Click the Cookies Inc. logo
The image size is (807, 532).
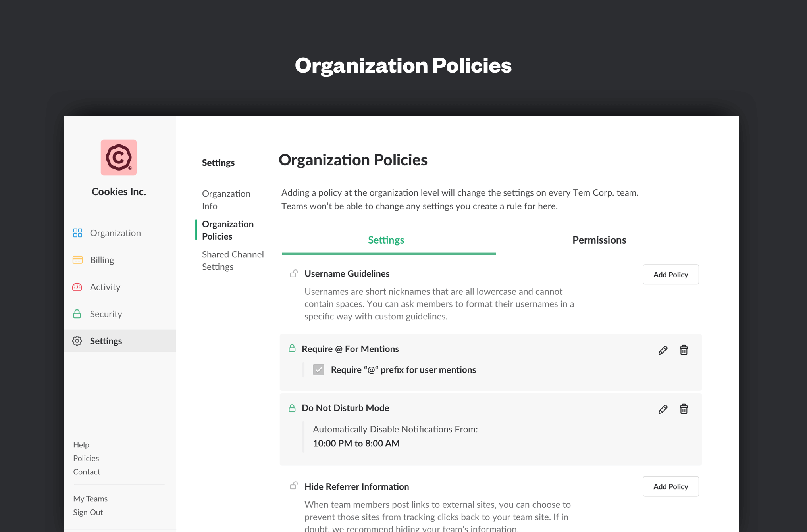(x=119, y=157)
